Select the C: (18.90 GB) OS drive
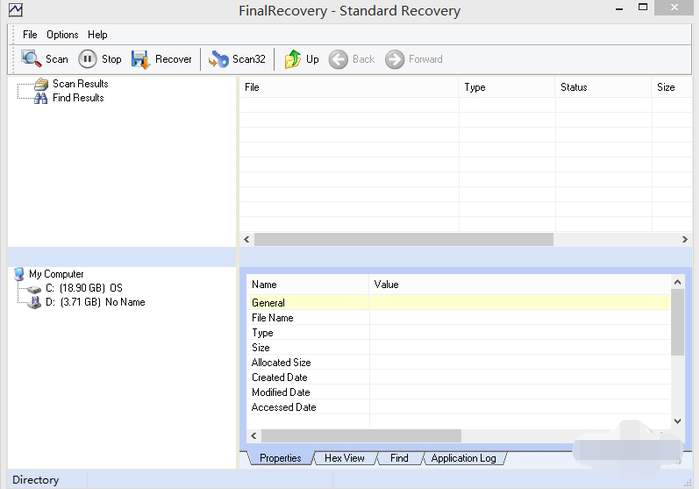The width and height of the screenshot is (699, 489). [84, 288]
